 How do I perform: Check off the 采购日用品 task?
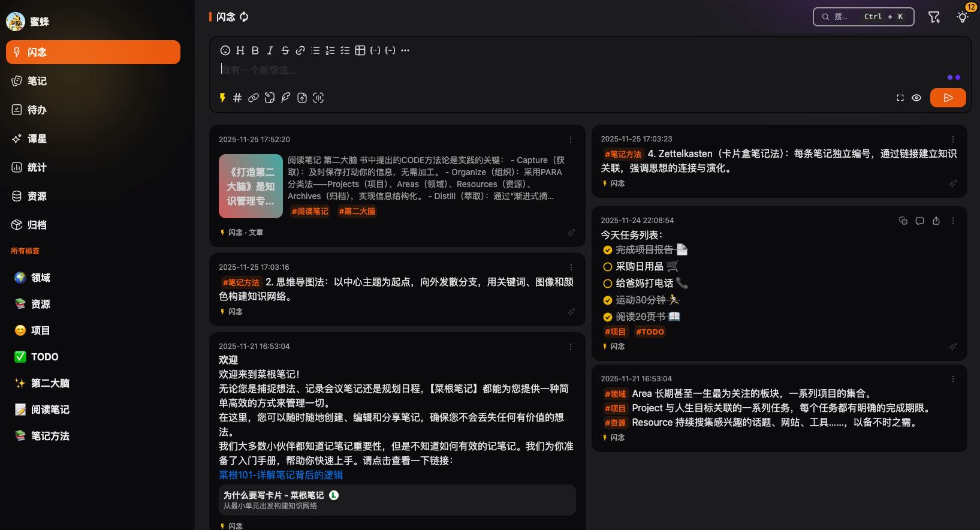(x=608, y=267)
